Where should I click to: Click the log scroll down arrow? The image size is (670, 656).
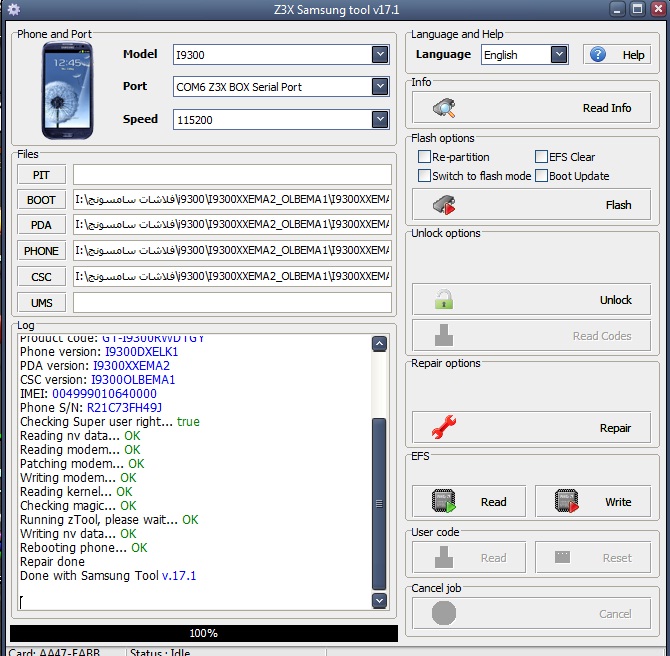[x=379, y=600]
